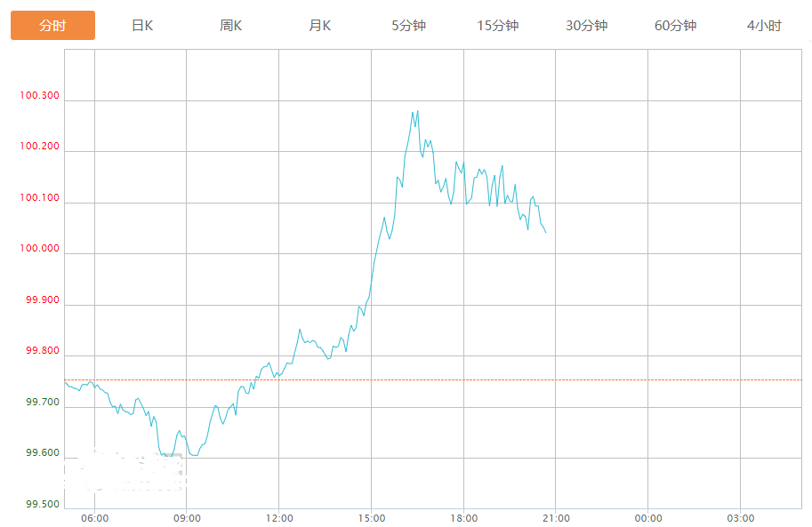The width and height of the screenshot is (812, 527).
Task: Click the 03:00 time axis label
Action: pos(741,518)
